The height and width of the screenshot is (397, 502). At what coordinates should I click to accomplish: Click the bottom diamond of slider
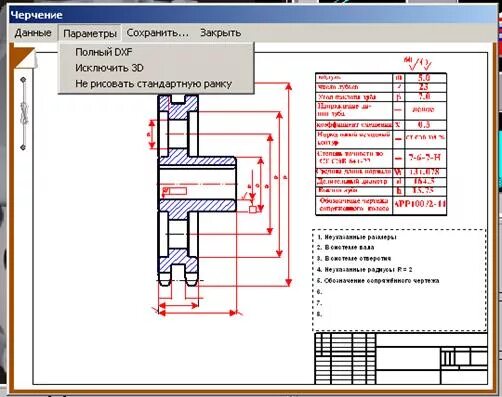pyautogui.click(x=23, y=147)
